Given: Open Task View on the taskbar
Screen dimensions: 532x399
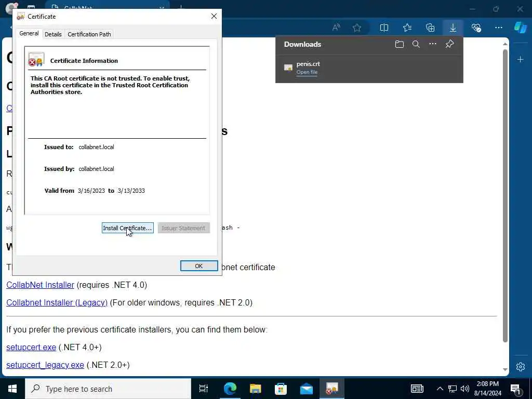Looking at the screenshot, I should coord(204,389).
